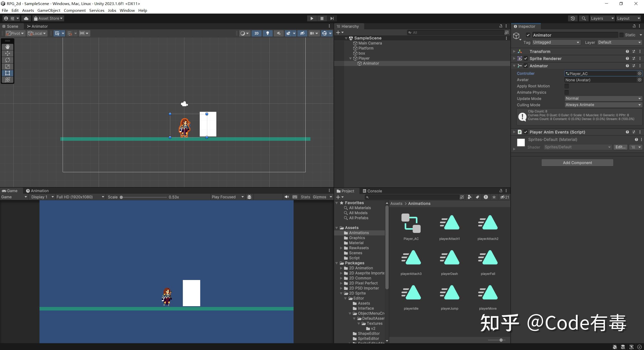
Task: Disable the Sprite Renderer component checkbox
Action: (526, 58)
